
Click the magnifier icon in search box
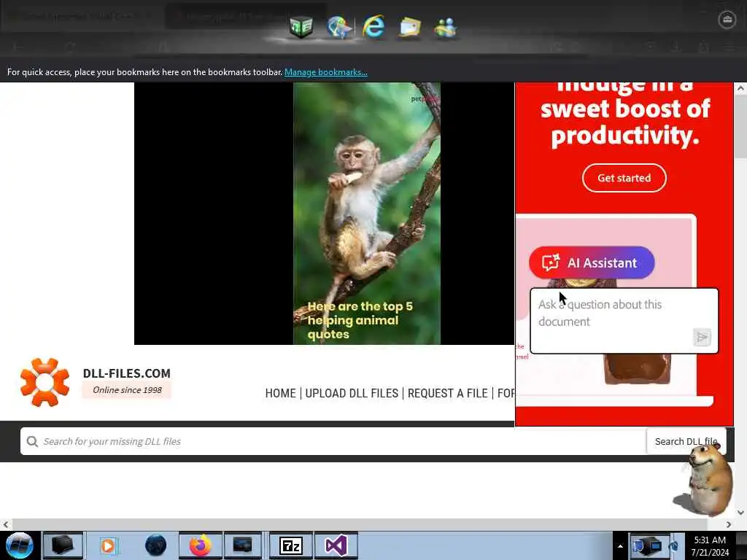point(32,441)
